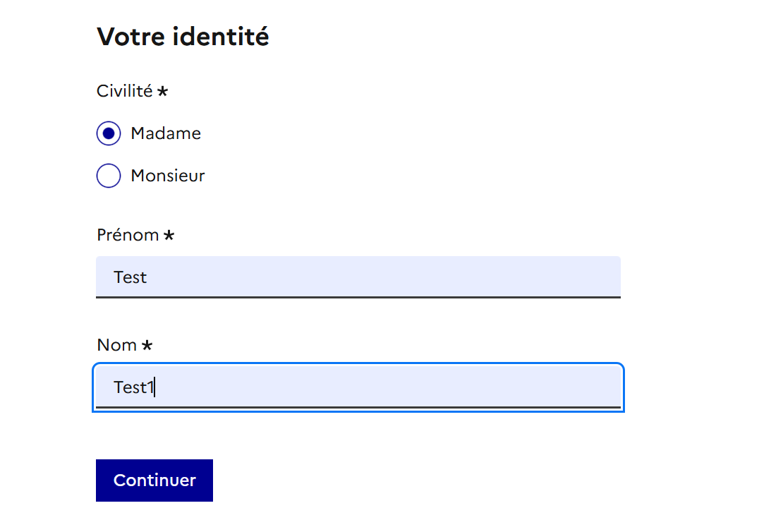
Task: Click the filled dot inside Madame radio
Action: coord(109,133)
